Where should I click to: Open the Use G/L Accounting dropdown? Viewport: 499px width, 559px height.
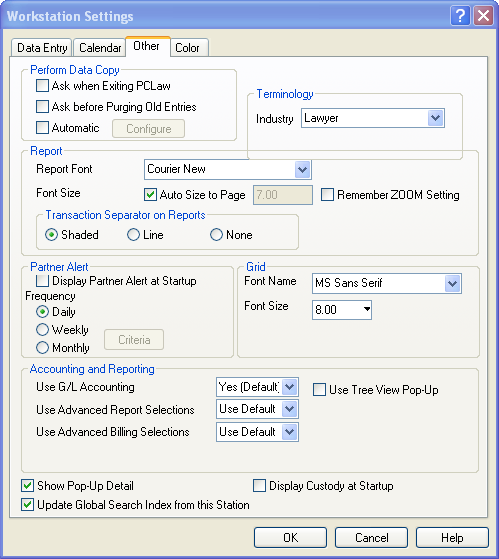tap(289, 387)
